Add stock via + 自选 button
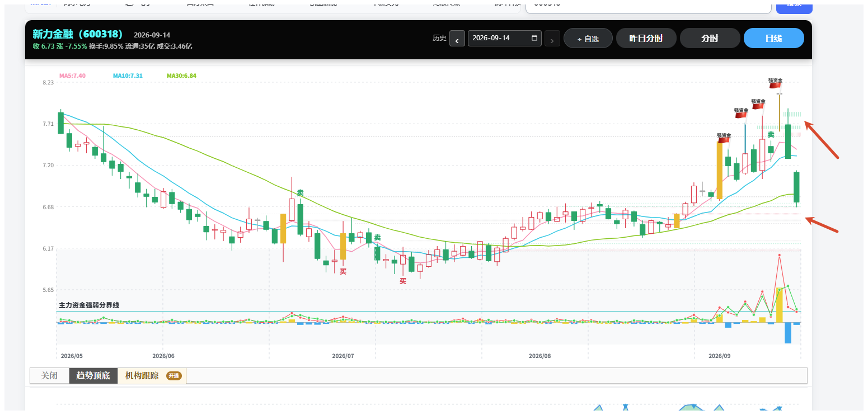The width and height of the screenshot is (868, 415). tap(588, 39)
